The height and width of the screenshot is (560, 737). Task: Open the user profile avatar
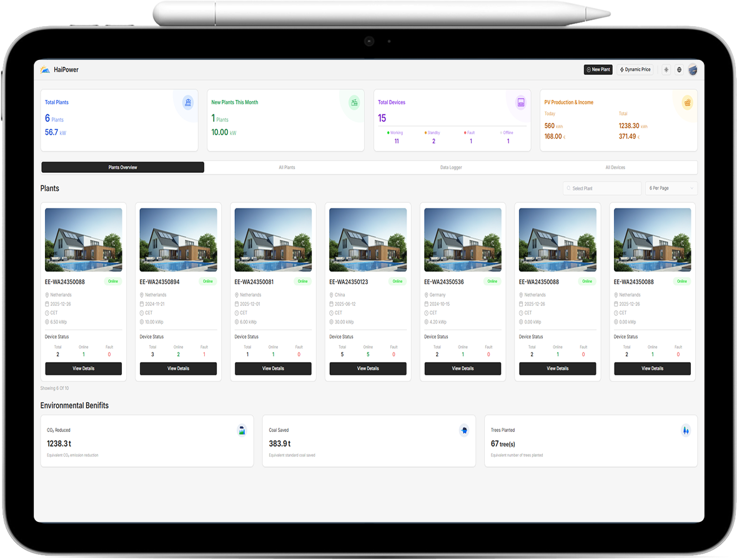click(693, 70)
